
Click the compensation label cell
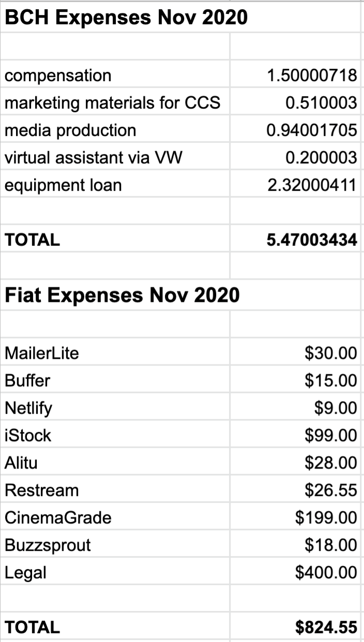(x=115, y=75)
